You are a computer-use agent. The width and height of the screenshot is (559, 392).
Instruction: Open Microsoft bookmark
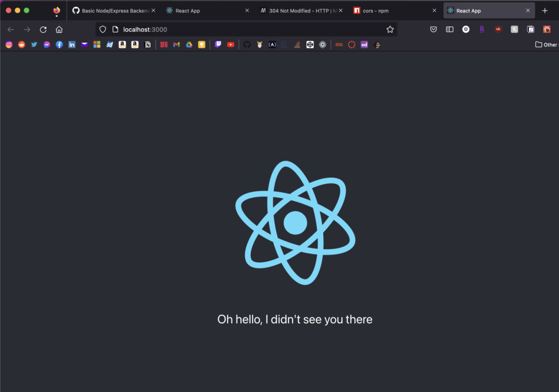click(x=97, y=45)
